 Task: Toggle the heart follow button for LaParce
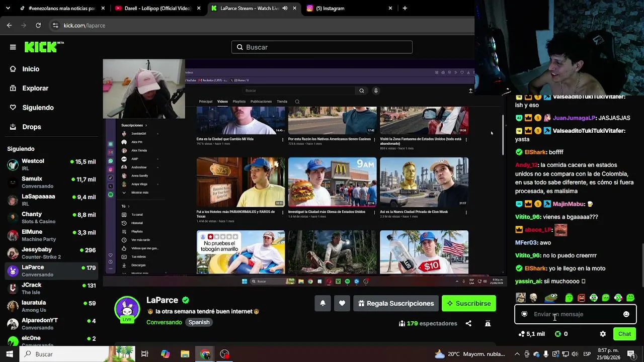pyautogui.click(x=342, y=303)
